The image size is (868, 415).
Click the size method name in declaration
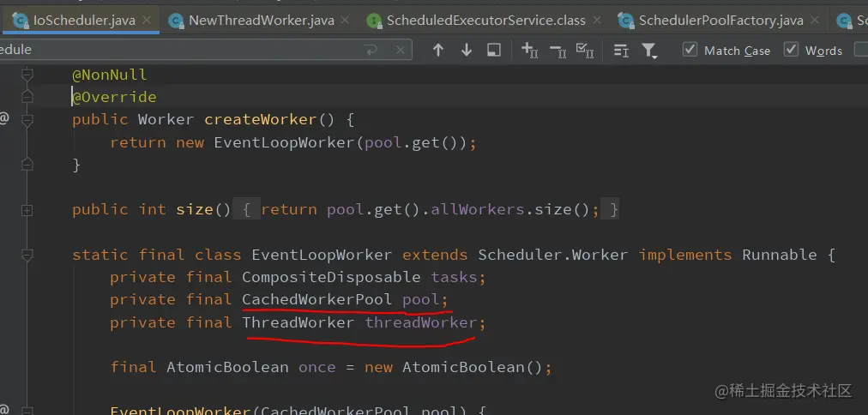(x=195, y=210)
